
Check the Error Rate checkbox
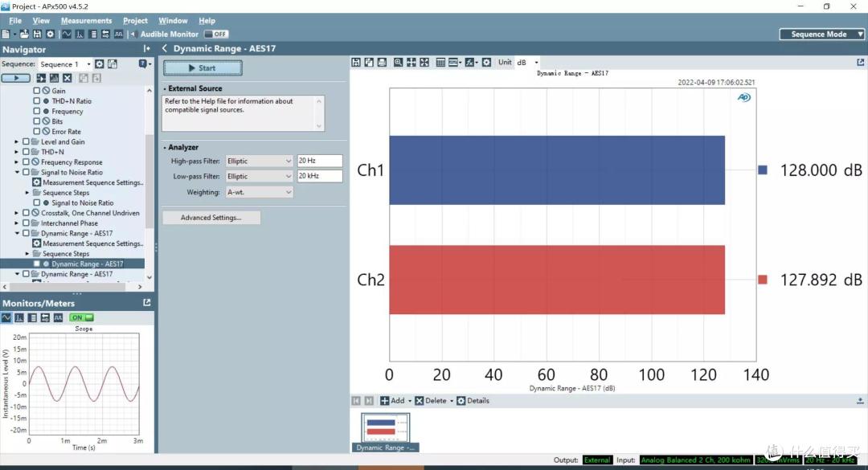pos(36,131)
